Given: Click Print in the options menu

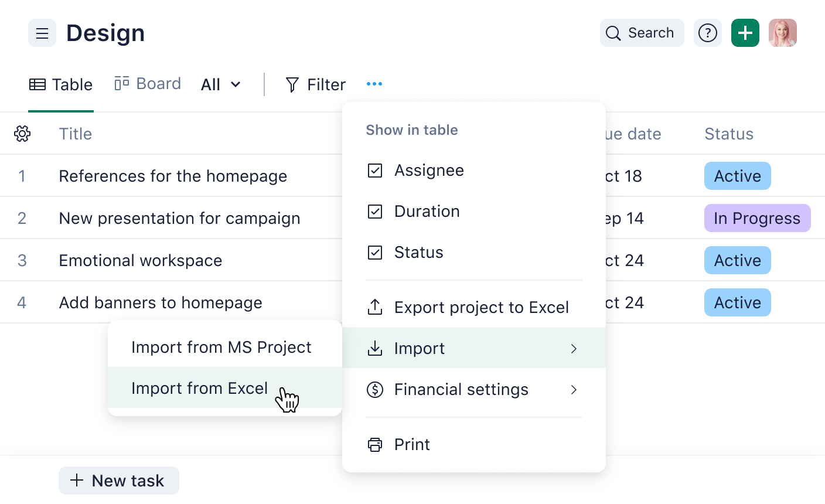Looking at the screenshot, I should [x=412, y=445].
